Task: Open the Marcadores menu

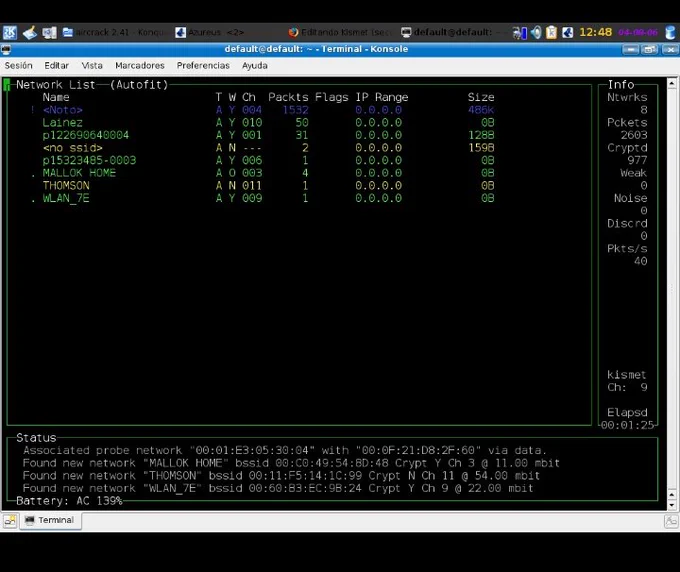Action: click(140, 65)
